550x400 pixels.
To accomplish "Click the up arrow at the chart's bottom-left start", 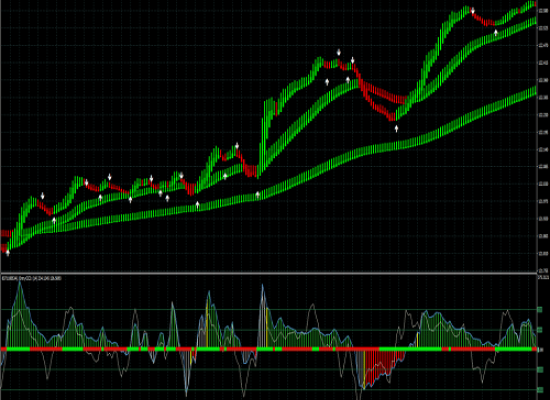I will [x=8, y=253].
